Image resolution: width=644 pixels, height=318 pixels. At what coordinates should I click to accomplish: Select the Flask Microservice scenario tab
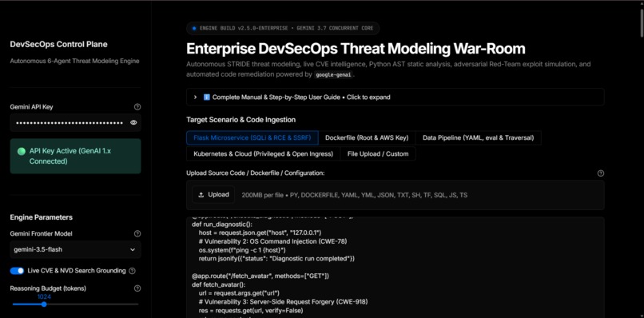pos(252,137)
